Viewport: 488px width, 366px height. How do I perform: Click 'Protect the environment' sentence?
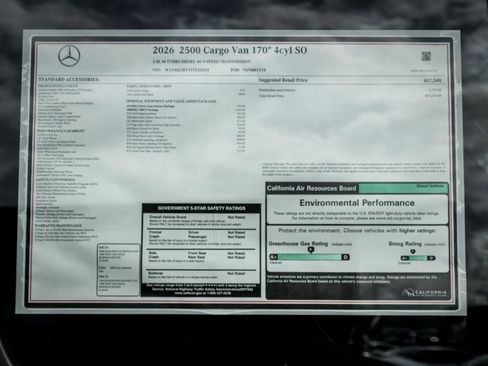357,230
